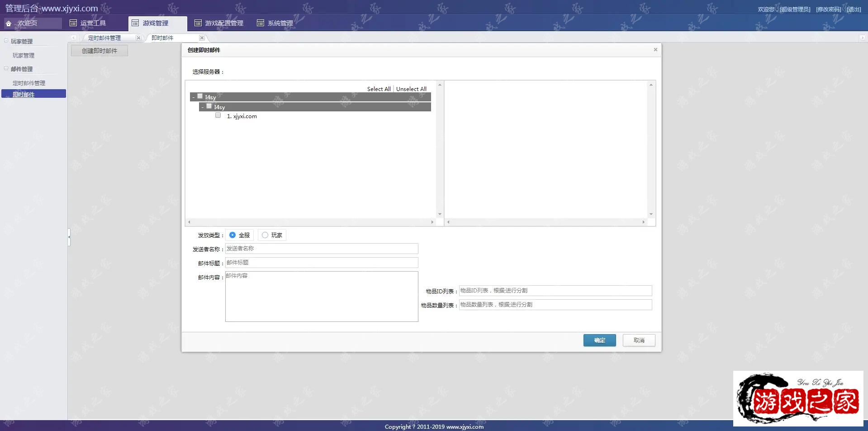Open 玩家管理 sidebar menu item

tap(24, 56)
